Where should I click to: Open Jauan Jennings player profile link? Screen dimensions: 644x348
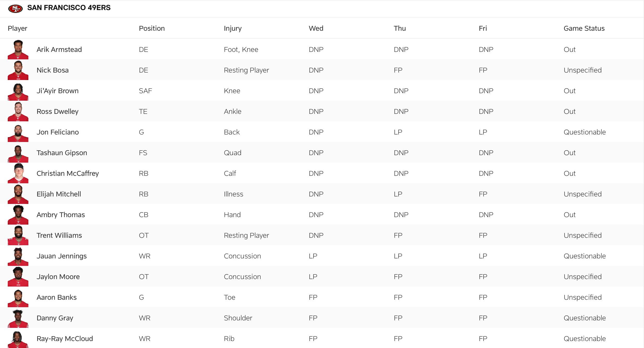(x=62, y=256)
